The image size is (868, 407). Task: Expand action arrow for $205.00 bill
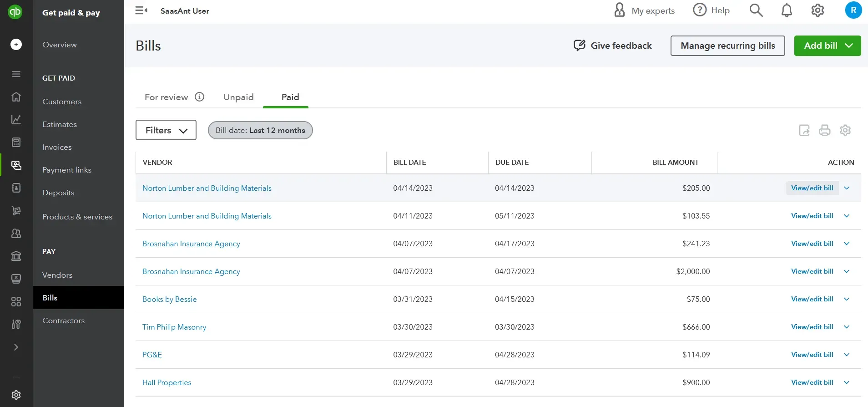click(x=847, y=188)
